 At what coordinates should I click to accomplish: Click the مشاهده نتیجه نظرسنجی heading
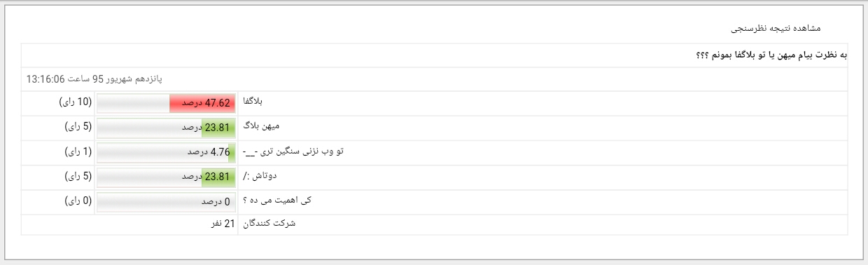775,27
